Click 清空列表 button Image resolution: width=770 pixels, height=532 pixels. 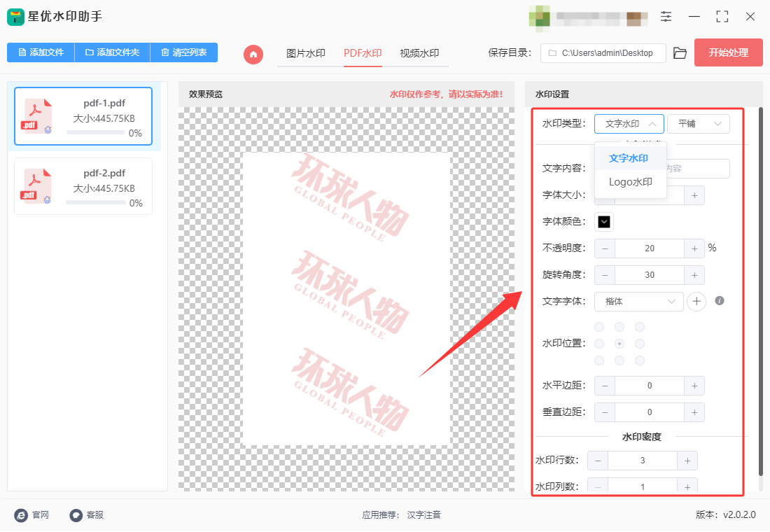pos(183,52)
